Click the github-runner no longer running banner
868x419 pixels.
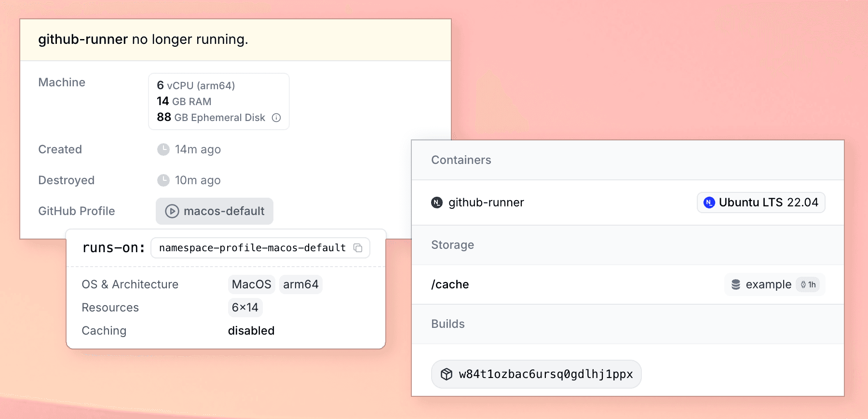[x=235, y=40]
